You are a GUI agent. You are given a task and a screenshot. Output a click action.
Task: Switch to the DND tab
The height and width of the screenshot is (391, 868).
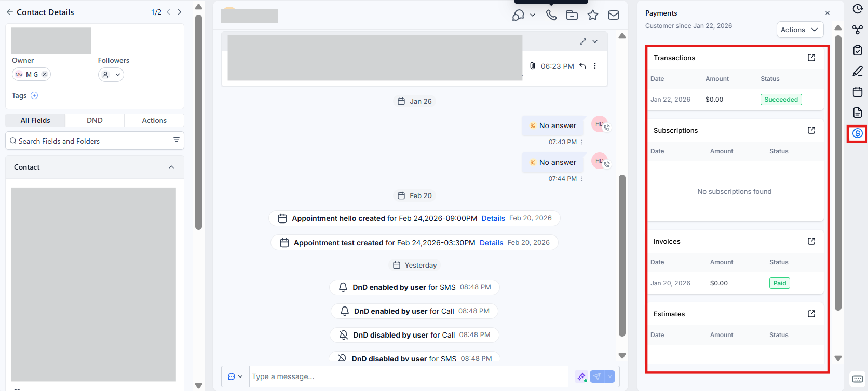pos(94,120)
